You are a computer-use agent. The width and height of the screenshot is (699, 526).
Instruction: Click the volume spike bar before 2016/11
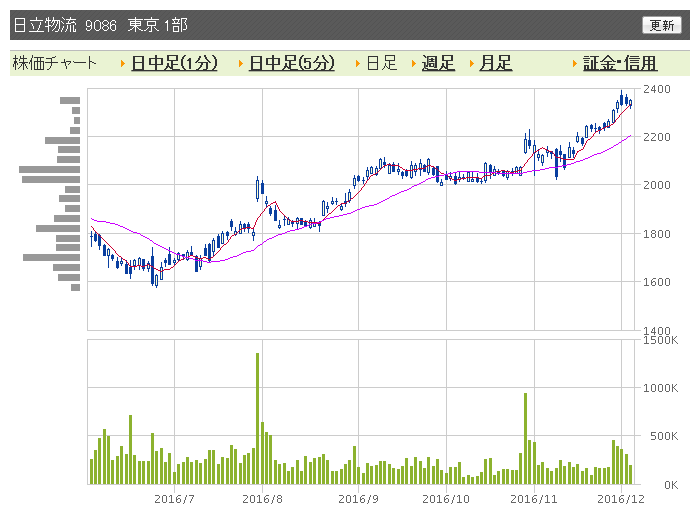(526, 439)
